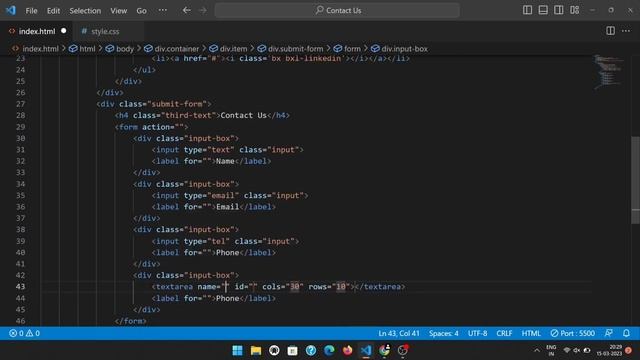Click HTML language mode selector
The image size is (640, 360).
pos(531,333)
